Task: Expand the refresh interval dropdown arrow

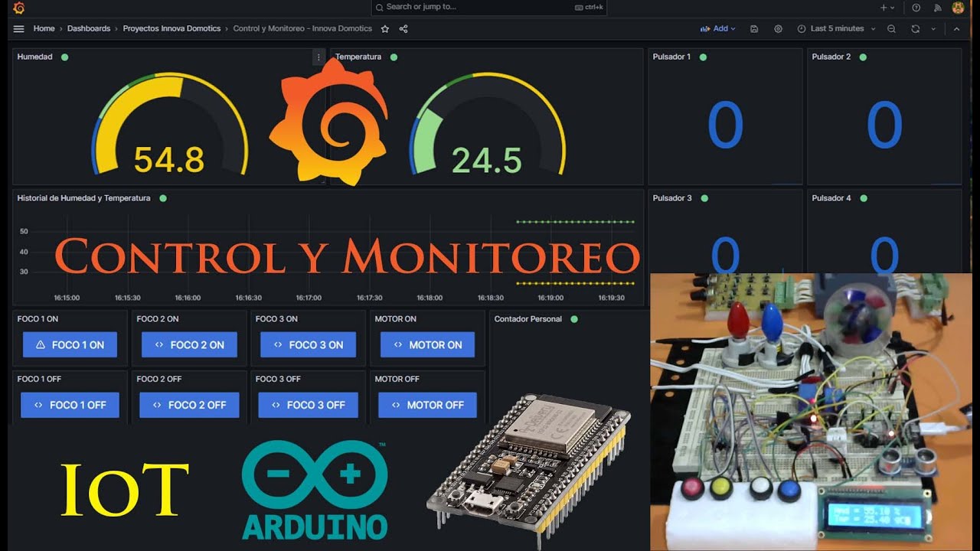Action: [x=933, y=28]
